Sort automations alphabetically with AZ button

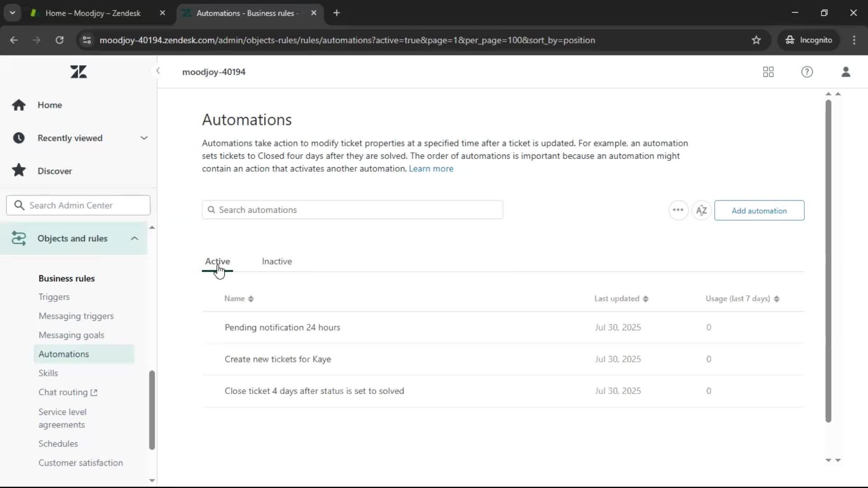701,210
